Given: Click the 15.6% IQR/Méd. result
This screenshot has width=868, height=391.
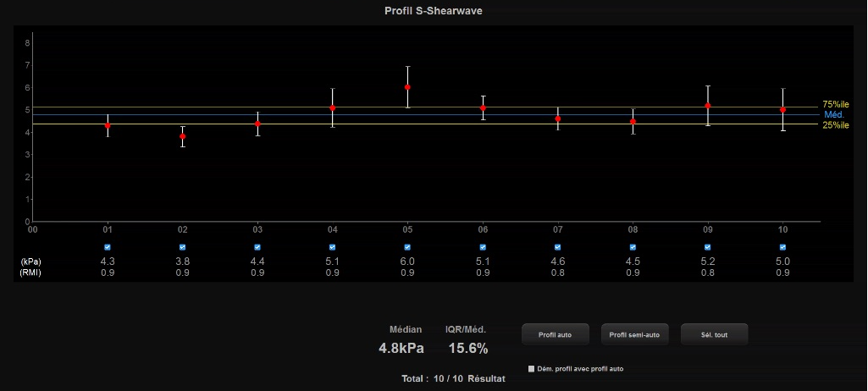Looking at the screenshot, I should [468, 349].
